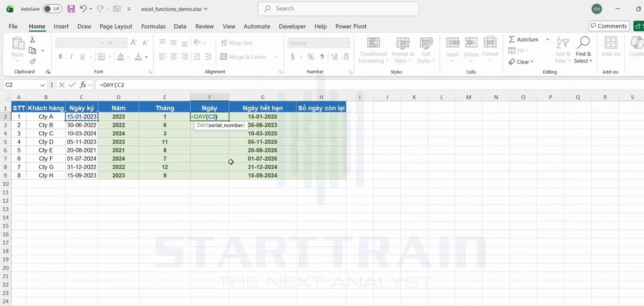Click the KM account avatar
Viewport: 644px width, 306px height.
click(597, 9)
